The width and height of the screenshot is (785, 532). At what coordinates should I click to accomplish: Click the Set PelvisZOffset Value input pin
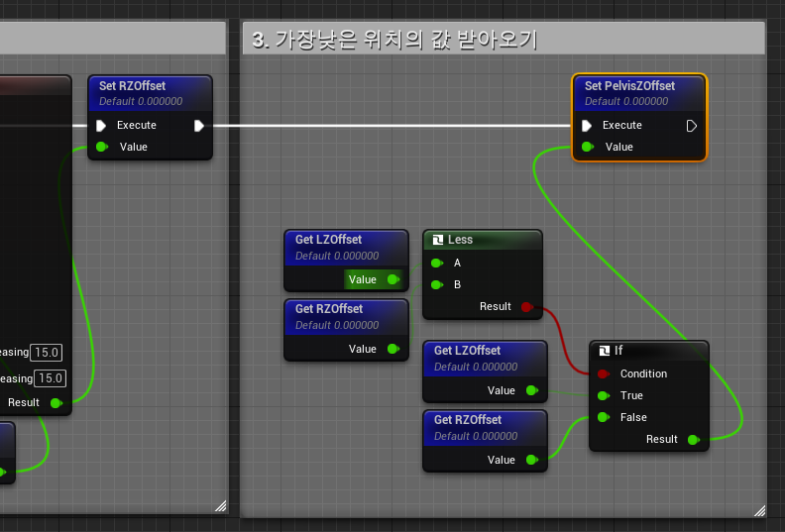(x=588, y=147)
